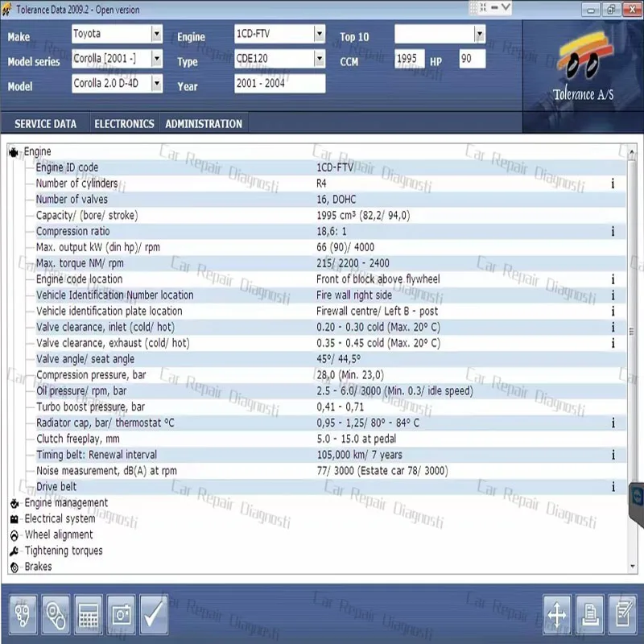Minimize the Tolerance Data window
The height and width of the screenshot is (644, 644).
(x=591, y=10)
